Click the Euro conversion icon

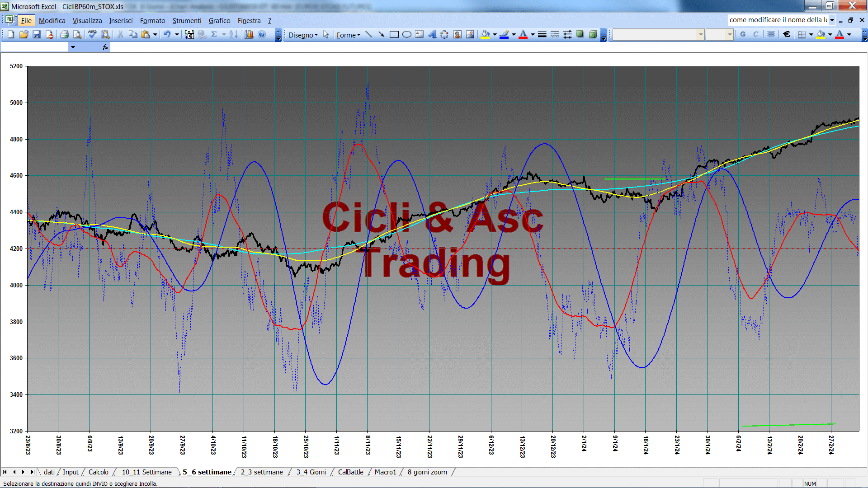[x=189, y=34]
